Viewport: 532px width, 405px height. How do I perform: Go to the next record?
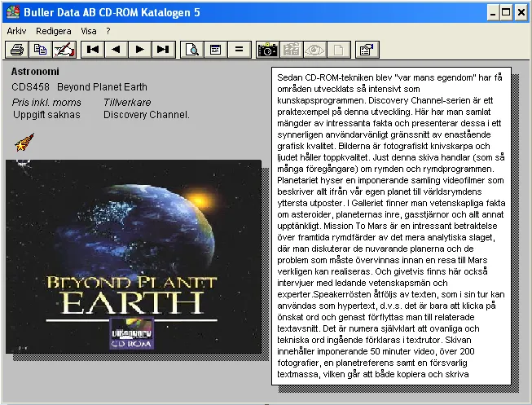[140, 50]
